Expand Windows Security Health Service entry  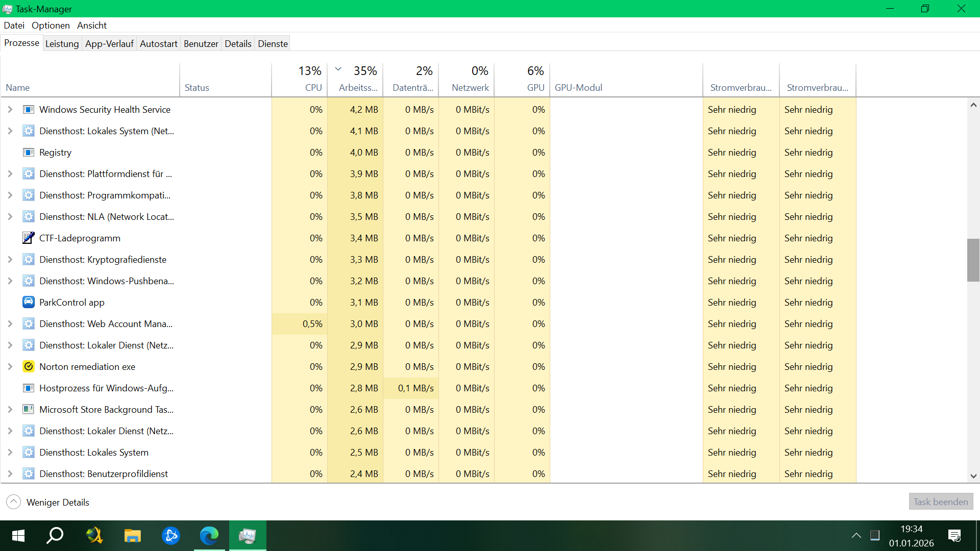coord(10,109)
